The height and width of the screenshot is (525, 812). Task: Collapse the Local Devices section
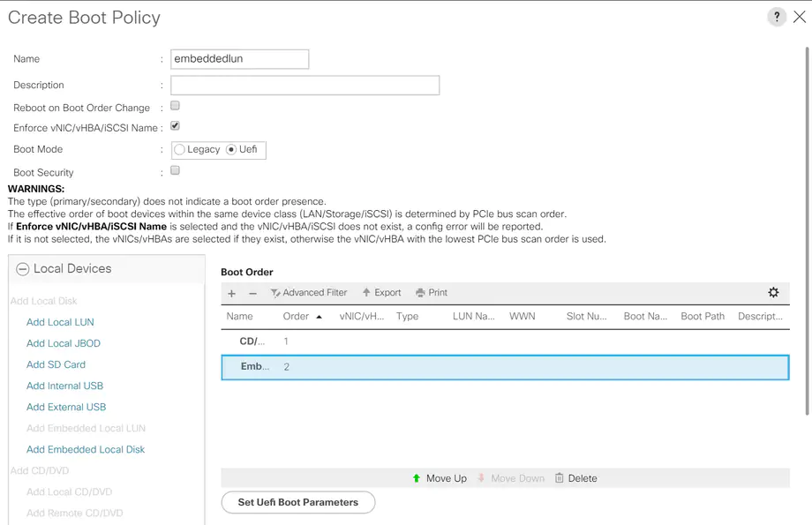pos(22,269)
